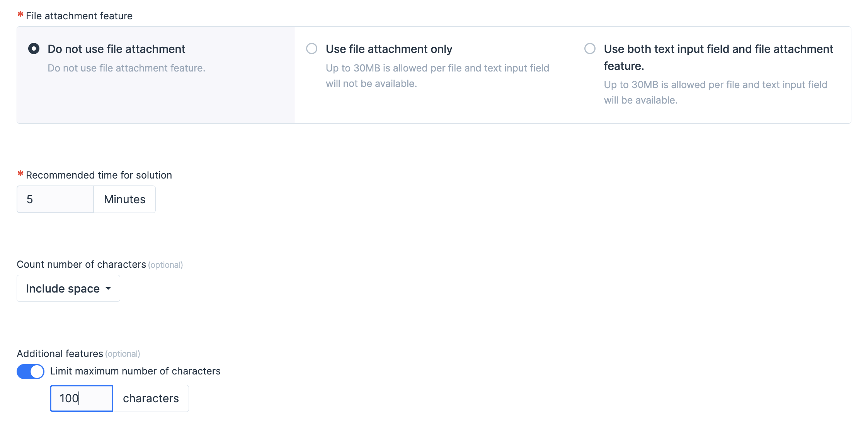Click into the maximum characters field showing 100

point(82,398)
